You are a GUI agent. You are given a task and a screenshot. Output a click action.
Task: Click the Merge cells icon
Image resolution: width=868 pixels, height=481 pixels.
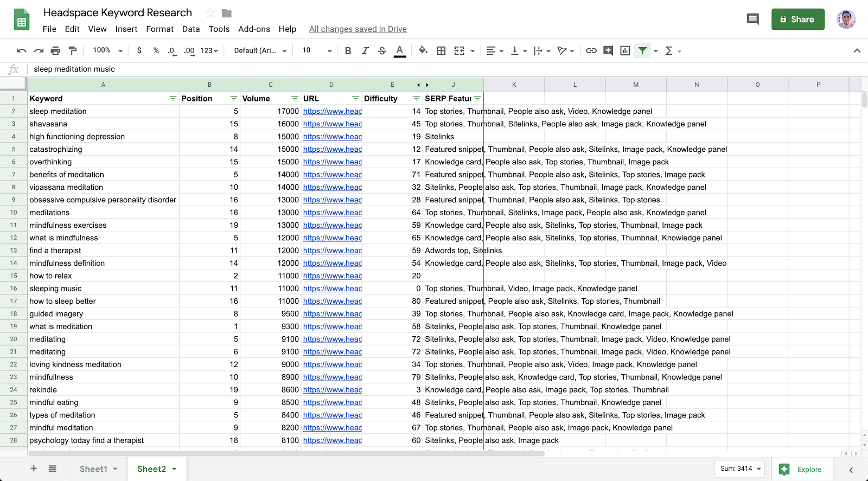pos(459,50)
